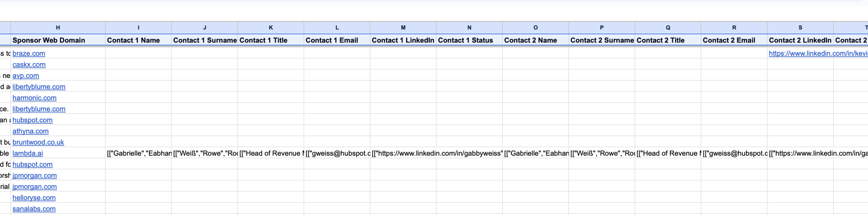Select Contact 1 LinkedIn cell with gabbyweiss URL

tap(403, 153)
